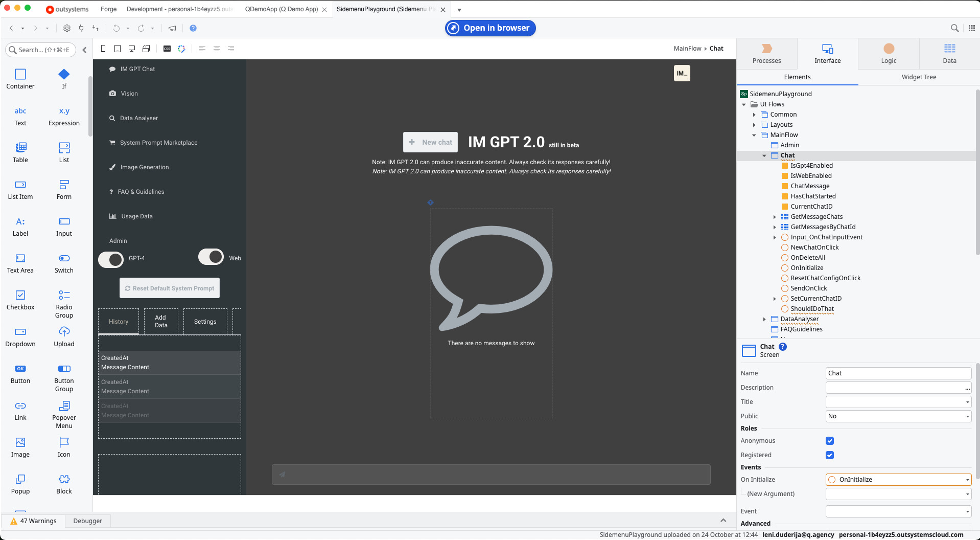Open the Data panel
Screen dimensions: 980x540
(x=949, y=53)
